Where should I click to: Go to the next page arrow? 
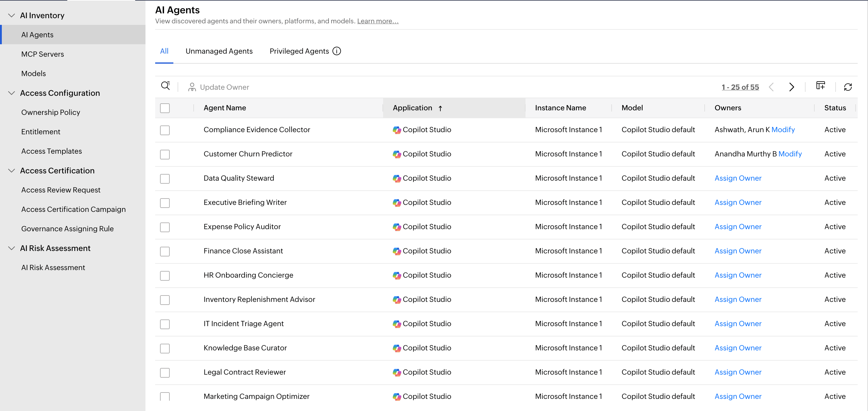[792, 87]
